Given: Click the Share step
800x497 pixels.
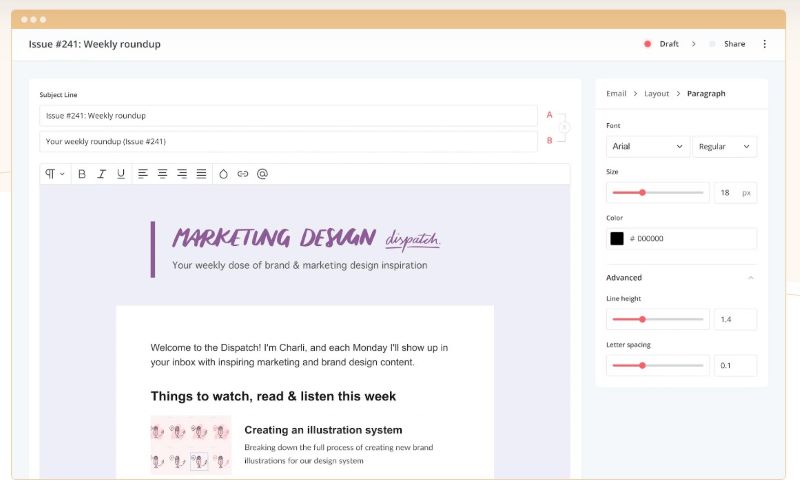Looking at the screenshot, I should [x=734, y=44].
